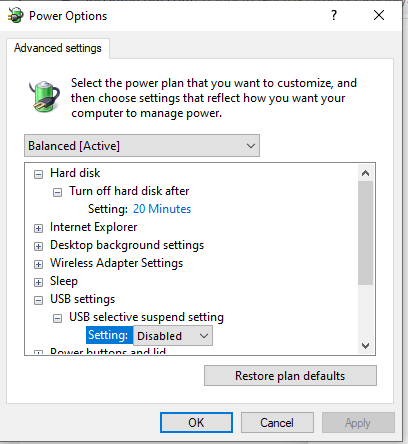Expand the Internet Explorer node
The width and height of the screenshot is (408, 444).
[38, 228]
